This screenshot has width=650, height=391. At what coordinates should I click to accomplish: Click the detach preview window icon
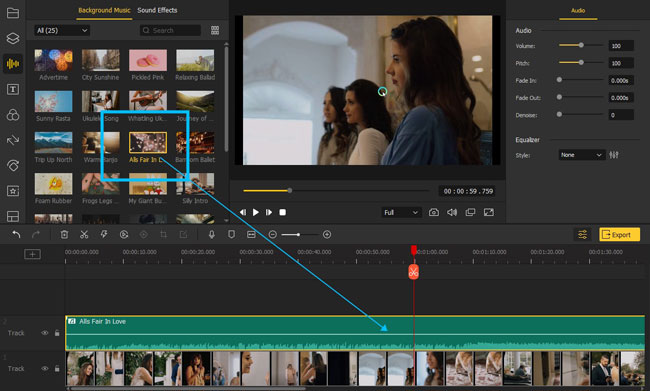click(x=470, y=212)
